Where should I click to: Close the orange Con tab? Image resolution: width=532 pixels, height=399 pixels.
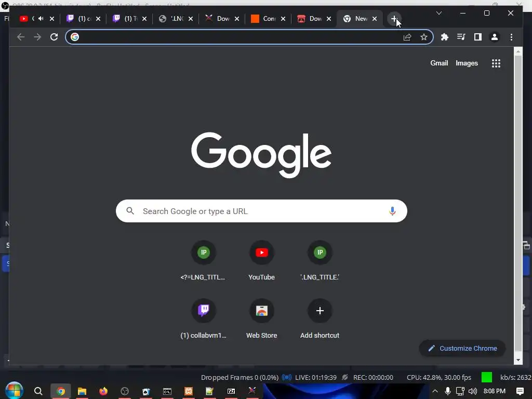pos(283,19)
